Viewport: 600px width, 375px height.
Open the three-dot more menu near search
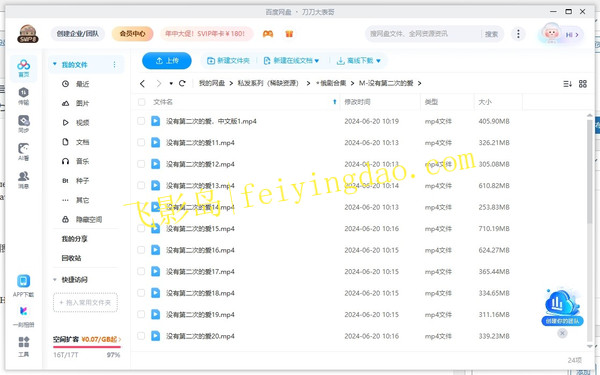click(518, 34)
